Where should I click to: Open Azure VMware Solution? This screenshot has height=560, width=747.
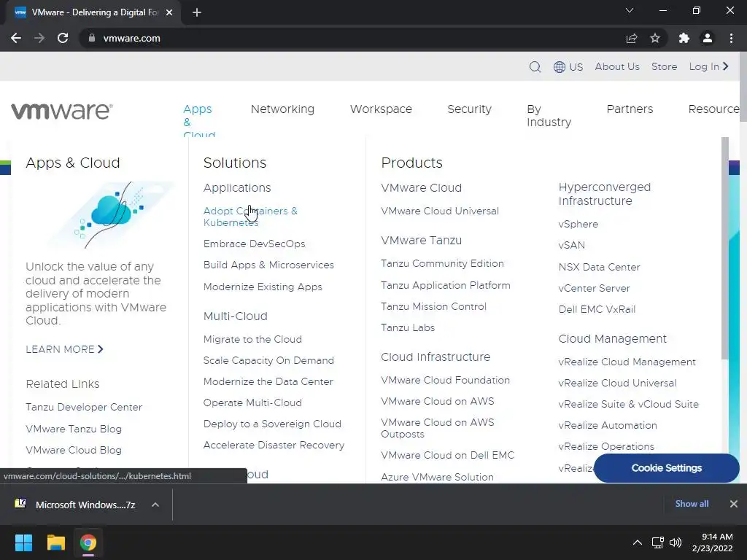pyautogui.click(x=437, y=477)
